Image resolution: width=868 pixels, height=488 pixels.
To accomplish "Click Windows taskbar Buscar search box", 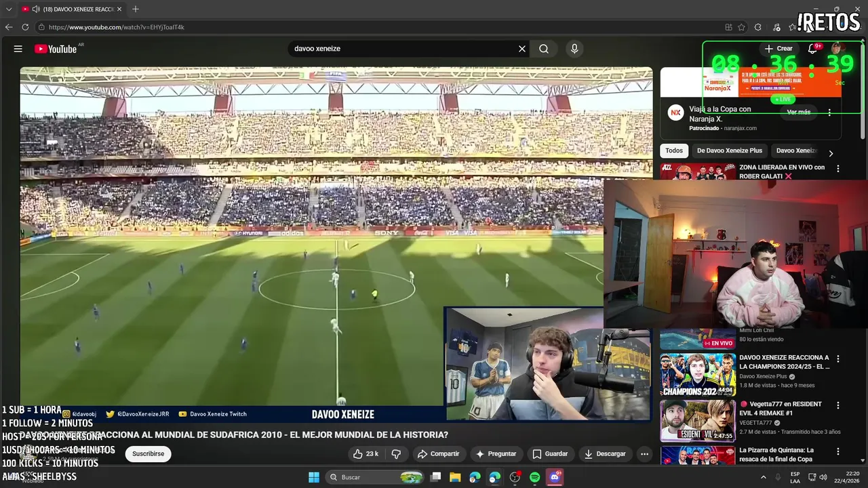I will pyautogui.click(x=374, y=477).
